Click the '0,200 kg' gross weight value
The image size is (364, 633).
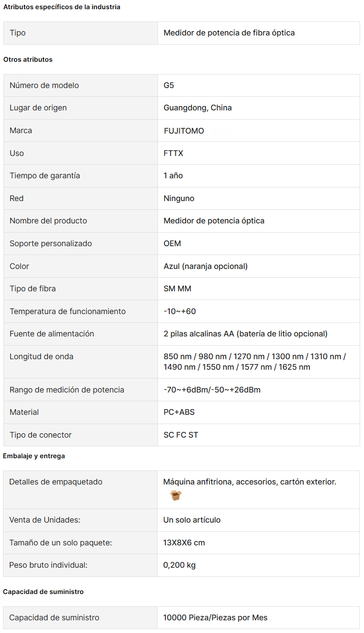[179, 565]
